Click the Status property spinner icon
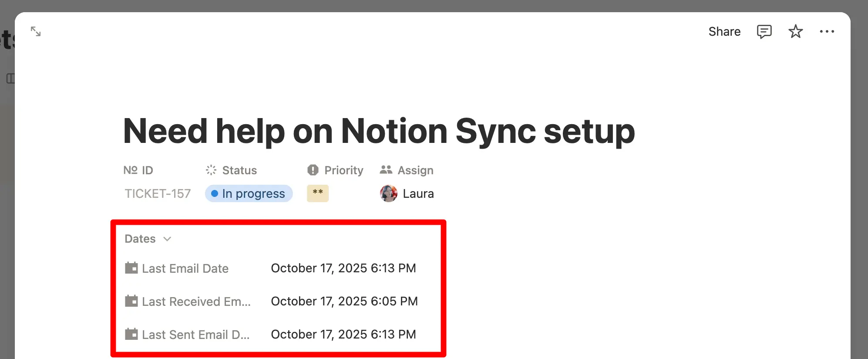 [211, 170]
